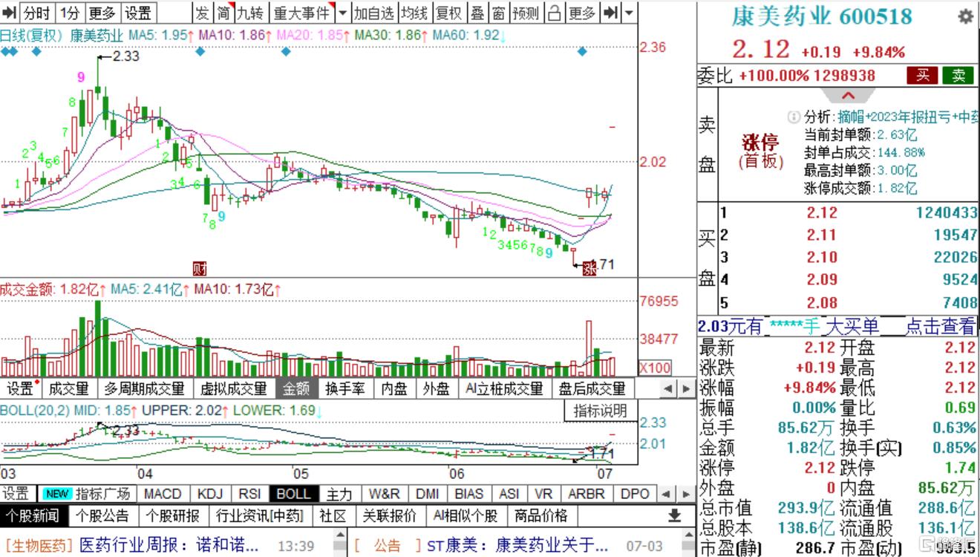Click the 点击查看 link in large-order row

pos(940,326)
